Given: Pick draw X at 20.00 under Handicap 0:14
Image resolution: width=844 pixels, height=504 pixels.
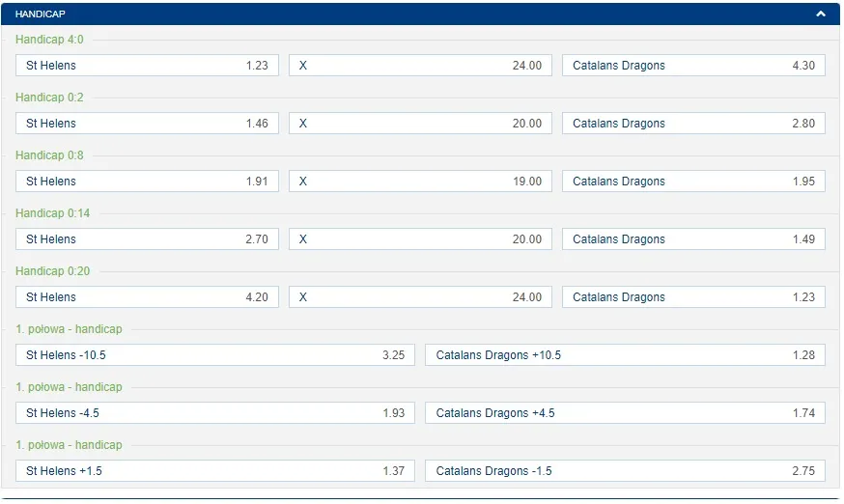Looking at the screenshot, I should pos(420,239).
